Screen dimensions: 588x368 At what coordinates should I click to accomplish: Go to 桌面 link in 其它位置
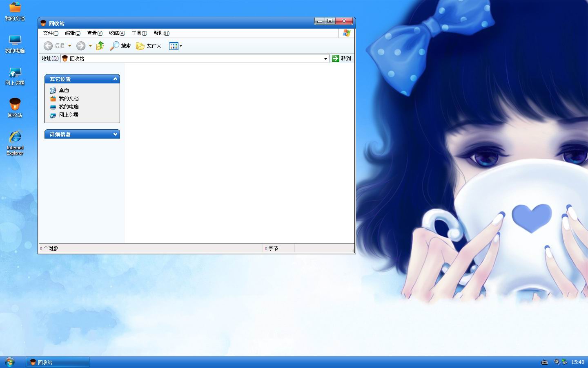(64, 90)
